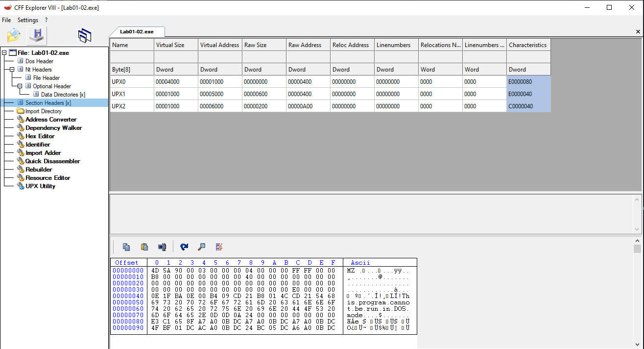The height and width of the screenshot is (349, 644).
Task: Click the Save file floppy icon
Action: click(x=37, y=35)
